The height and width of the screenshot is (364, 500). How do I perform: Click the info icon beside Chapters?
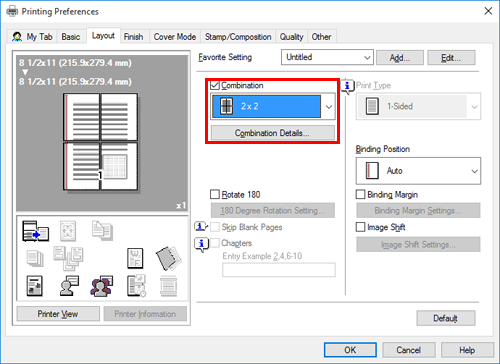tap(201, 244)
